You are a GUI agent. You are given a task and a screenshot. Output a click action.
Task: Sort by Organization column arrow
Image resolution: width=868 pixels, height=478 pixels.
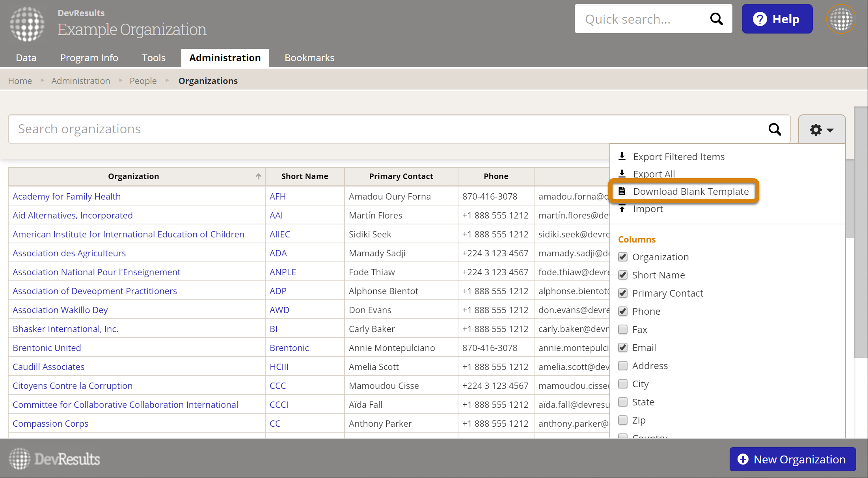coord(258,176)
